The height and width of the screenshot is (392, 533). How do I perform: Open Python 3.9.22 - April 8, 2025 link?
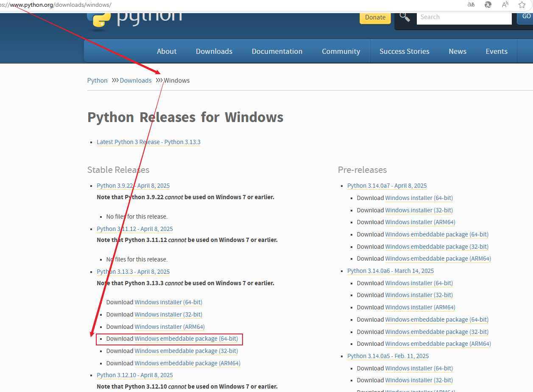coord(133,186)
